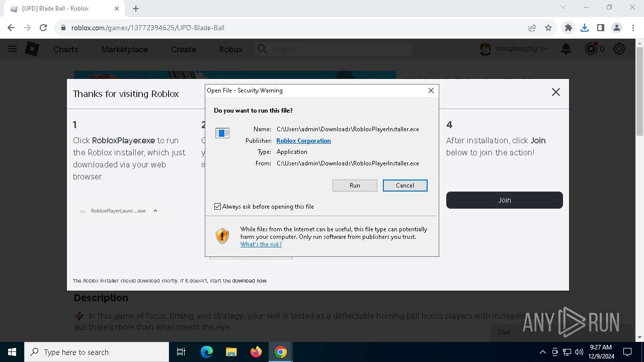Go back in Chrome

[x=11, y=28]
